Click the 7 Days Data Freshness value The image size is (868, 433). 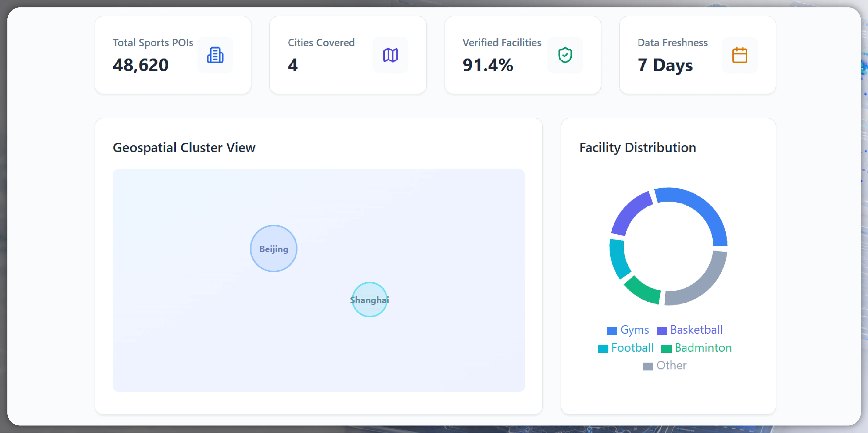[x=665, y=65]
